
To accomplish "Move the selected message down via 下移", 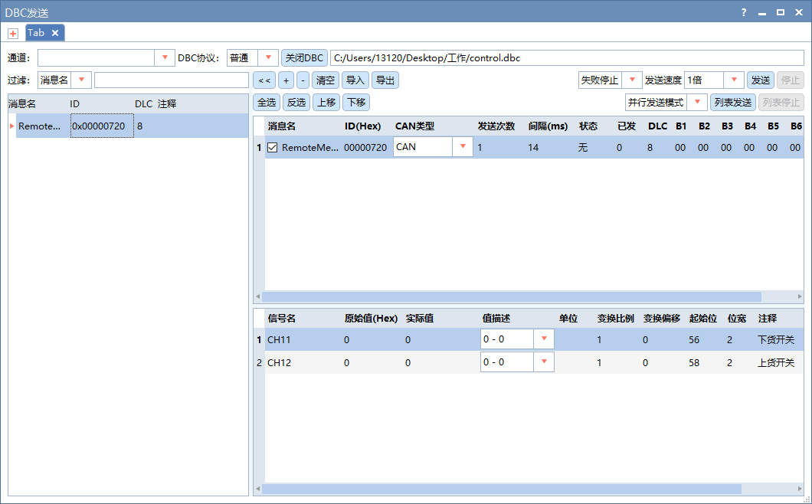I will coord(355,101).
